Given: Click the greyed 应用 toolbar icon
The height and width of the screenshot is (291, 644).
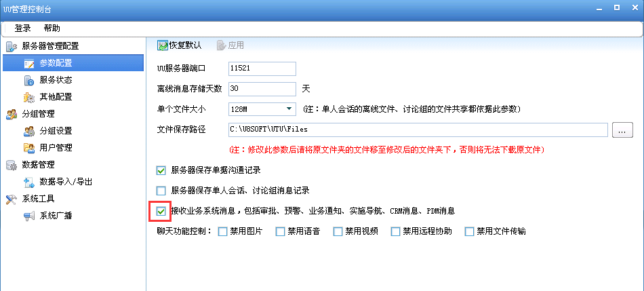Looking at the screenshot, I should (x=222, y=45).
